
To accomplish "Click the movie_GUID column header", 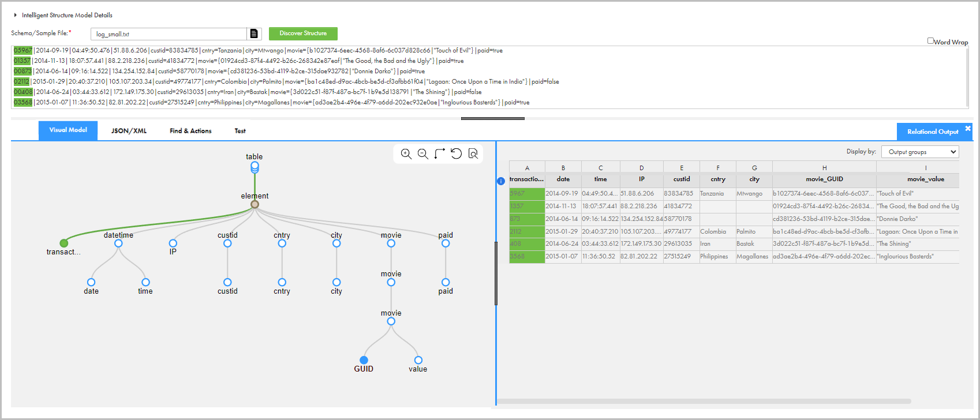I will pos(824,179).
